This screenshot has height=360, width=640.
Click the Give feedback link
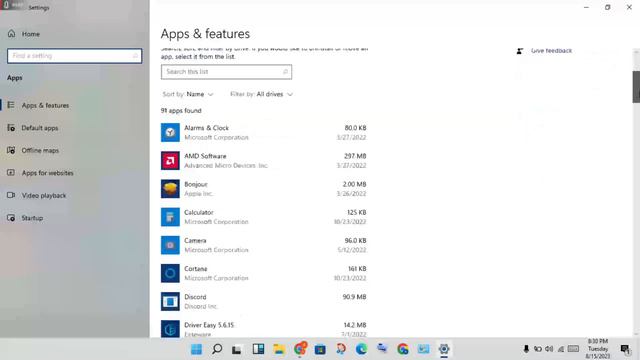tap(551, 51)
